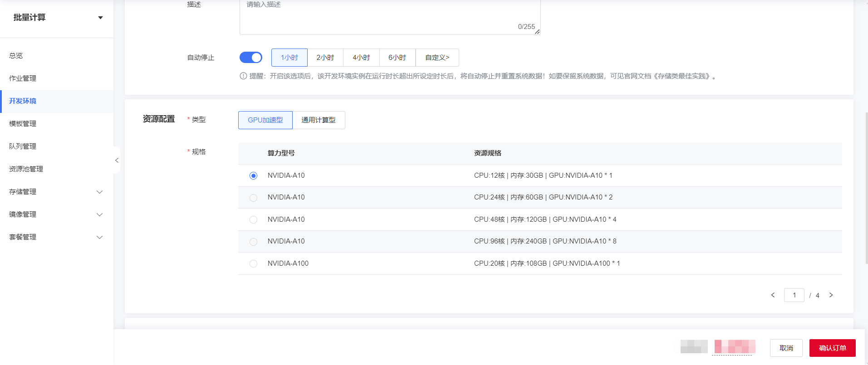Expand 套餐管理 menu

[x=99, y=237]
